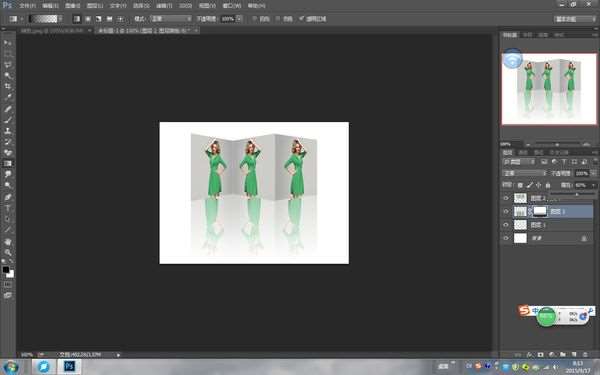Toggle Quick Mask mode icon
Viewport: 600px width, 375px height.
coord(8,285)
